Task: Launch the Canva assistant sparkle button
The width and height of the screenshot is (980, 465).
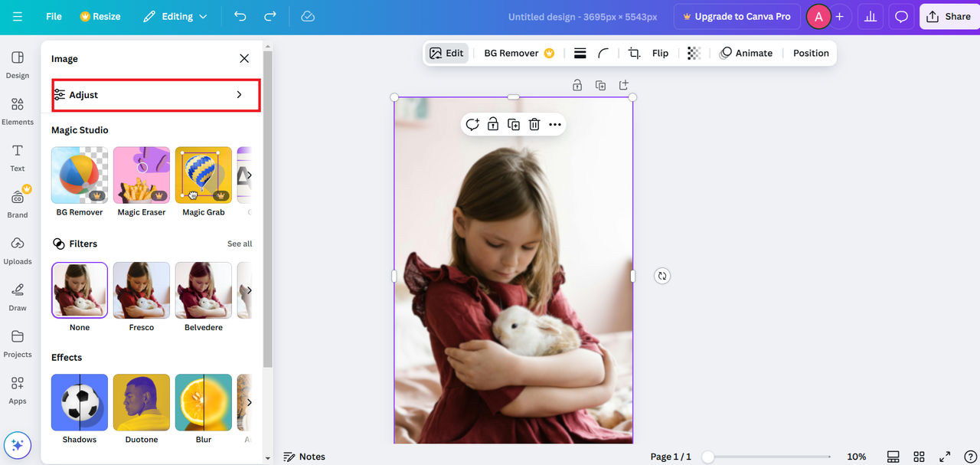Action: pos(18,446)
